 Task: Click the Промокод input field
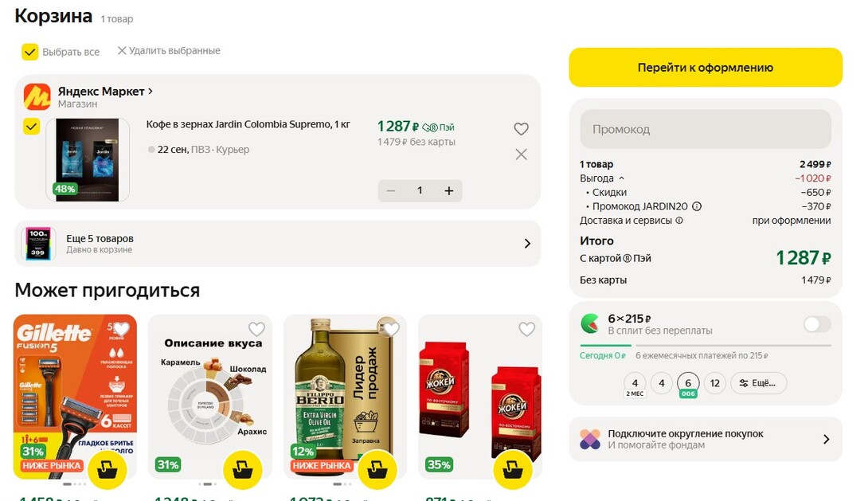coord(706,129)
